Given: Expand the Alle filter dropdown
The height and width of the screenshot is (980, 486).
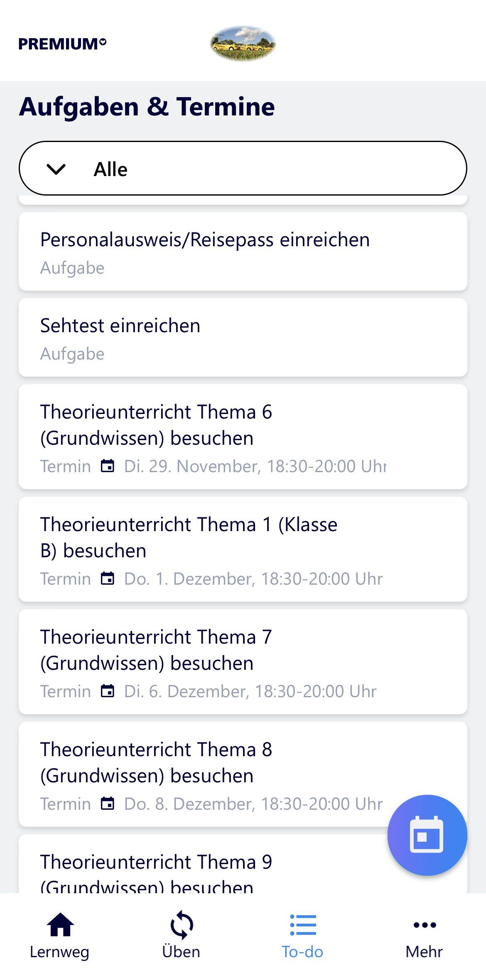Looking at the screenshot, I should click(243, 169).
